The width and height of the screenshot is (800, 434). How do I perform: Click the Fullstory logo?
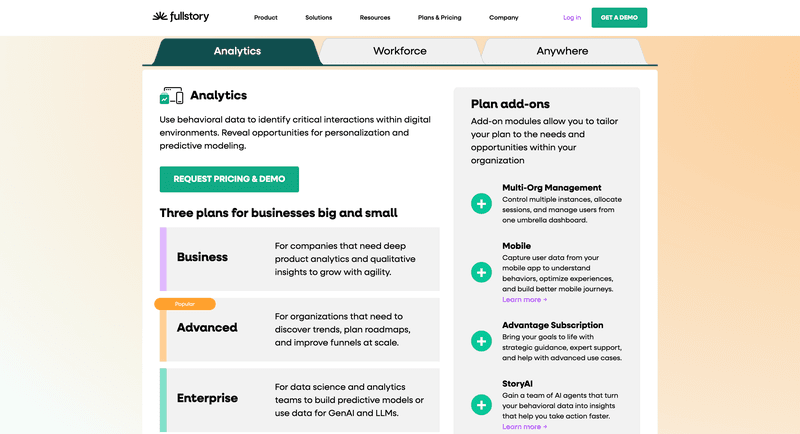click(182, 17)
